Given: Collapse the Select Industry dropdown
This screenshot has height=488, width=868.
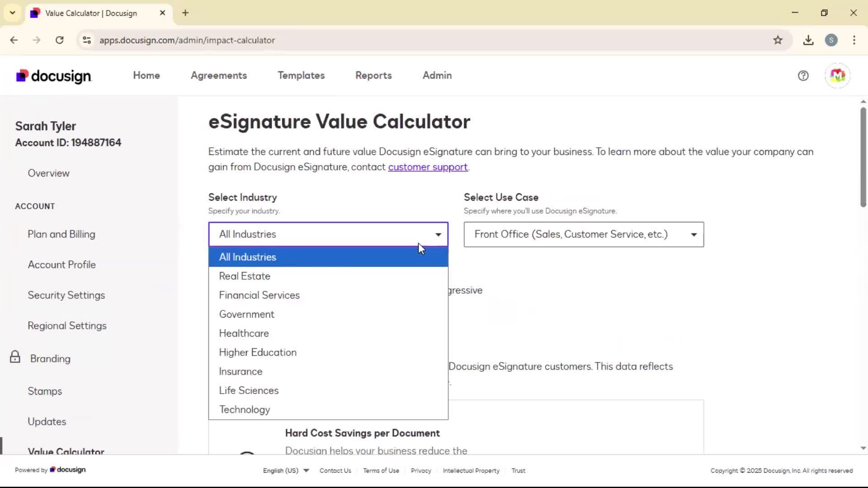Looking at the screenshot, I should (328, 234).
